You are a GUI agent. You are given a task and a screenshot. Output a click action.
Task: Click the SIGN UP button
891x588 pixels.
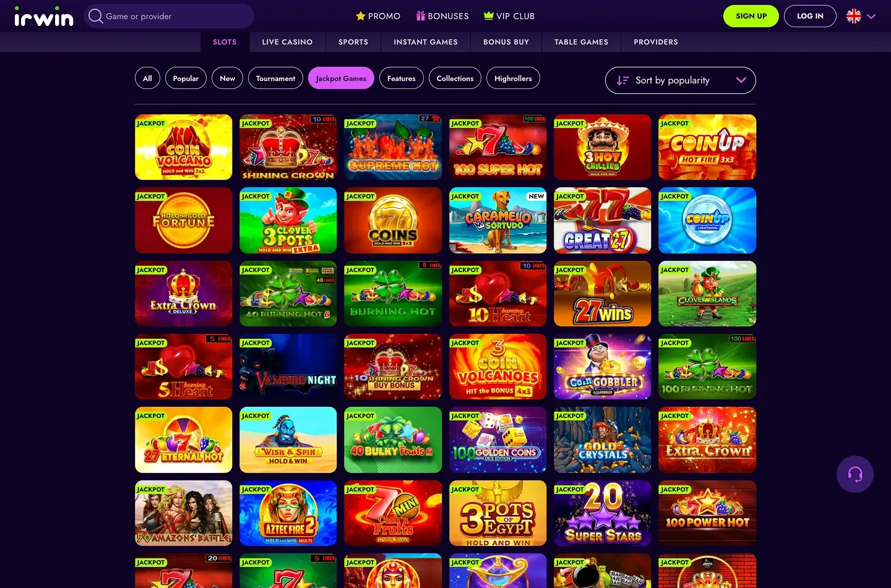coord(751,16)
